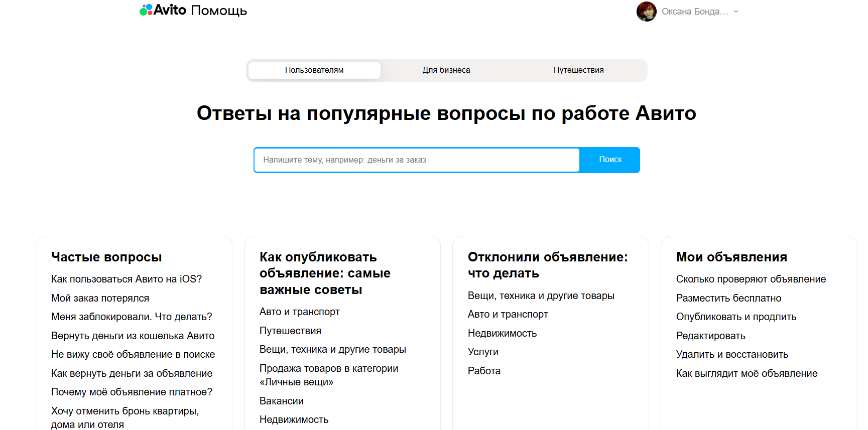Open the Оксана Бонда profile avatar
This screenshot has width=868, height=430.
coord(647,12)
